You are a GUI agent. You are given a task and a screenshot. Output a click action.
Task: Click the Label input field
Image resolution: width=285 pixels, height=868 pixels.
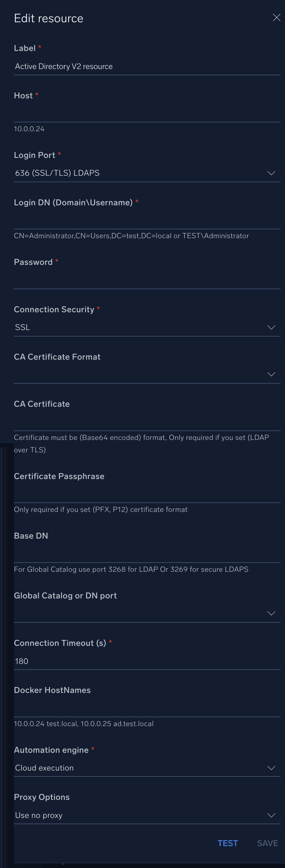pos(147,66)
